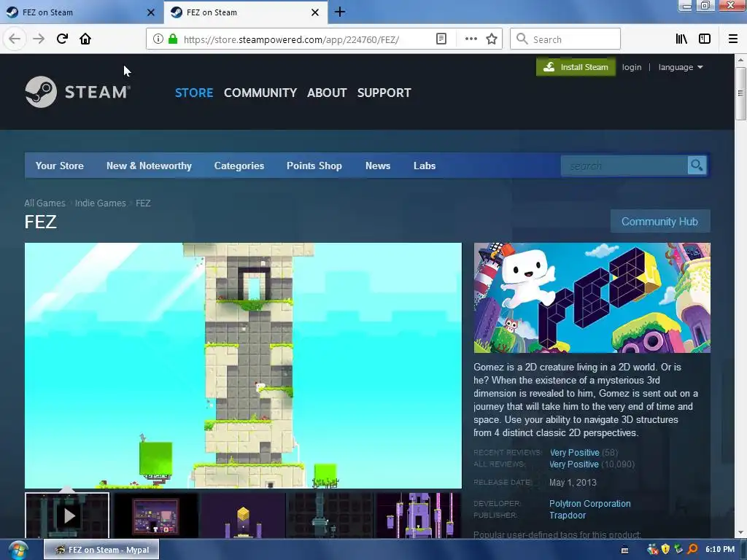Open a new tab with the plus icon
This screenshot has height=560, width=747.
pos(340,12)
